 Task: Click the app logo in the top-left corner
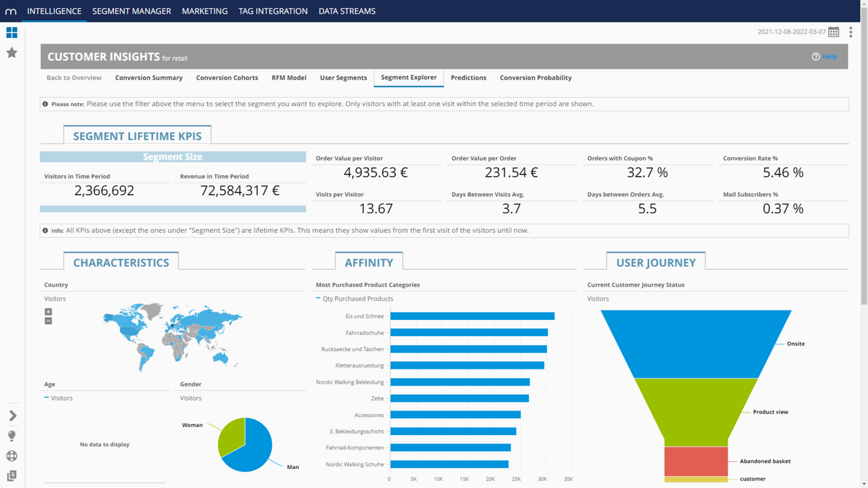point(9,10)
